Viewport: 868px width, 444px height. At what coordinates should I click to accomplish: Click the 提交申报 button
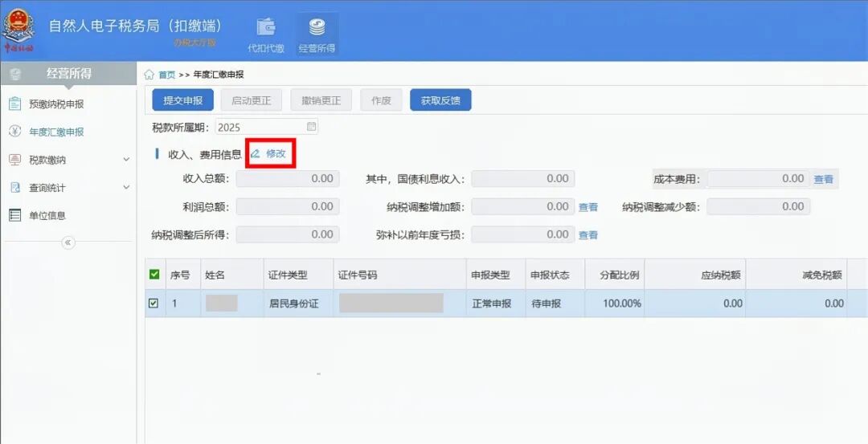point(183,100)
